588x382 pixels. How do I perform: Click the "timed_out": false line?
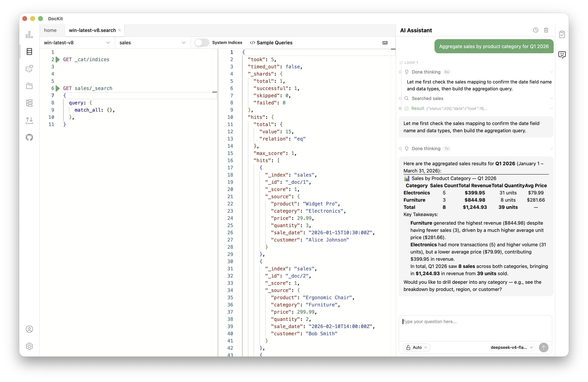275,67
